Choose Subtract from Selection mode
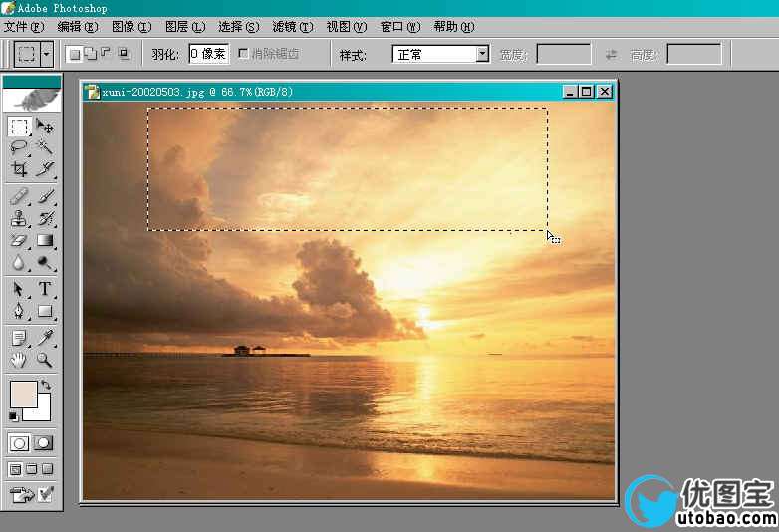Viewport: 779px width, 532px height. pyautogui.click(x=107, y=53)
